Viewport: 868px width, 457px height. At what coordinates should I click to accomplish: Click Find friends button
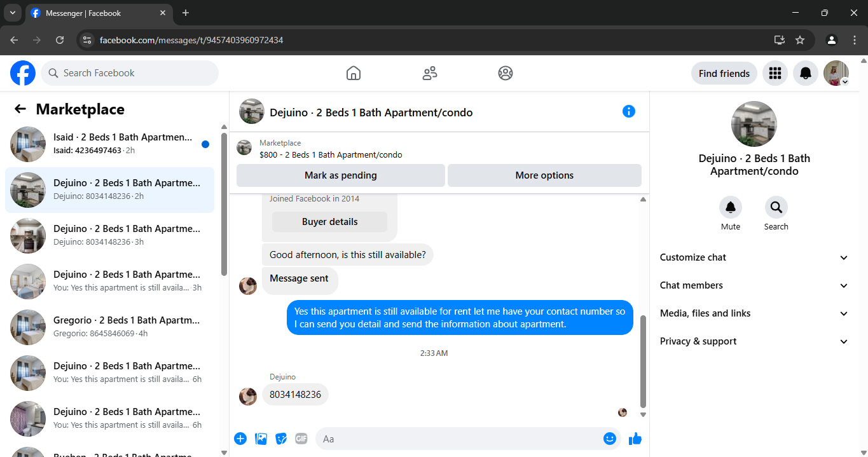(724, 73)
